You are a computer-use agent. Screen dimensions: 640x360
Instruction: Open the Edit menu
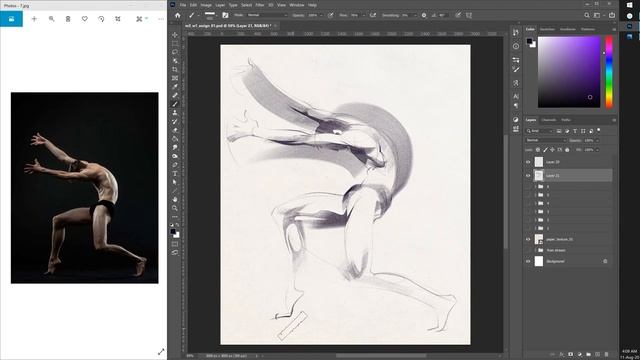[x=193, y=5]
